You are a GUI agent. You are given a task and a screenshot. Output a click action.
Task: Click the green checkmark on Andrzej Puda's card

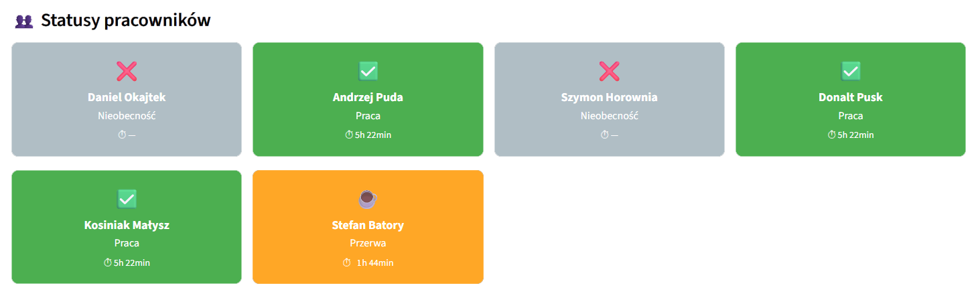click(368, 71)
